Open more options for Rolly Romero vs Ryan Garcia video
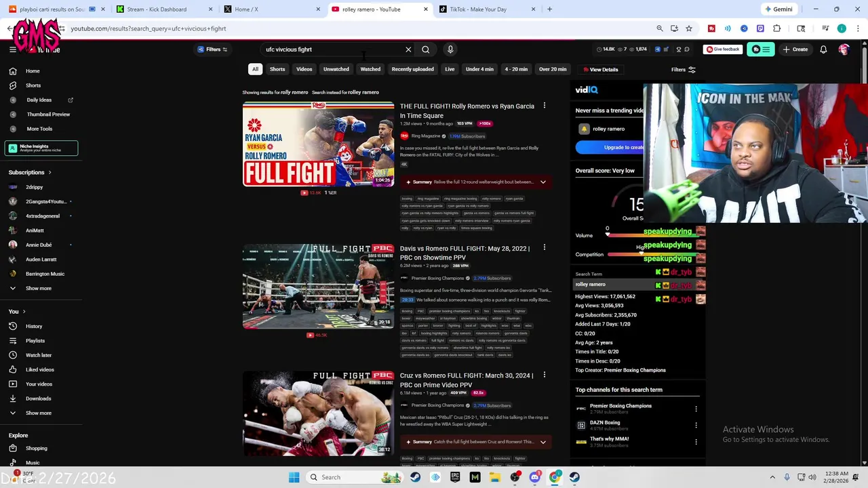868x488 pixels. (x=544, y=106)
